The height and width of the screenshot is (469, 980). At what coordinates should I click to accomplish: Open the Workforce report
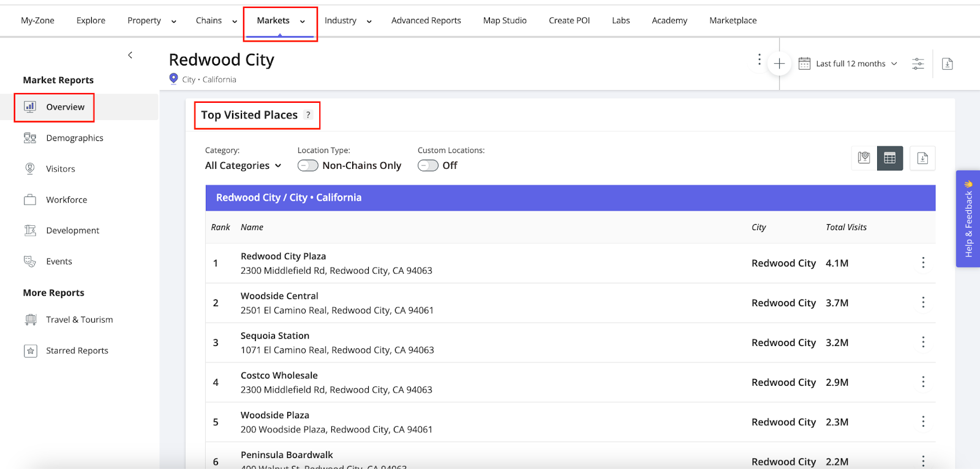pos(67,200)
